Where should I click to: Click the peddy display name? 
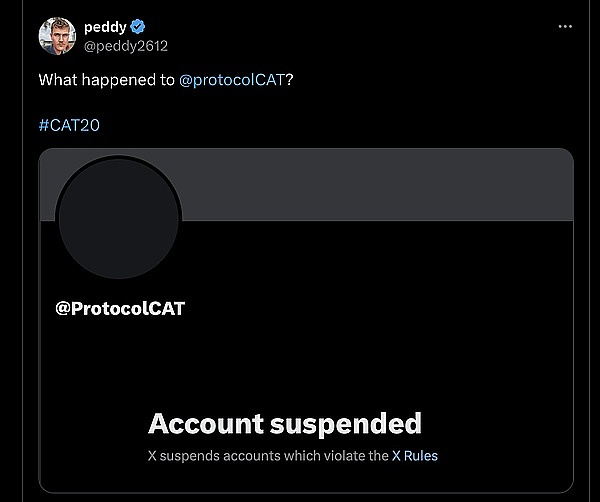pos(104,27)
